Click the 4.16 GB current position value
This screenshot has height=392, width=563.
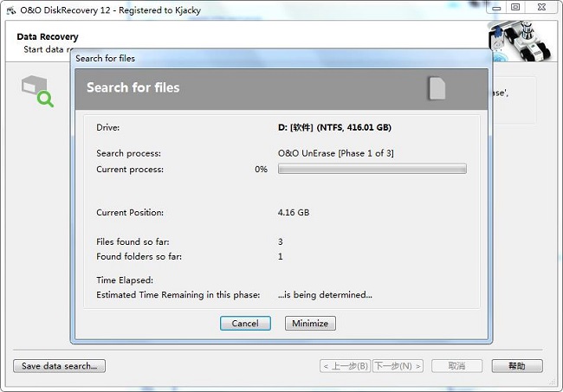click(x=294, y=212)
